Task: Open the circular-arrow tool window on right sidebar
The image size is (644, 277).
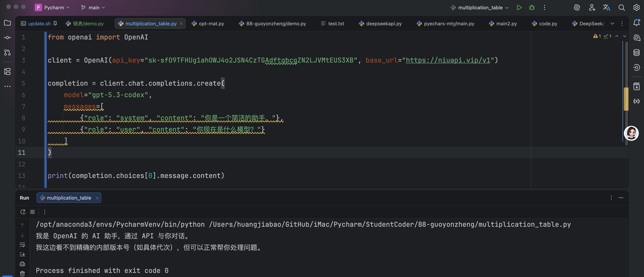Action: click(x=636, y=67)
